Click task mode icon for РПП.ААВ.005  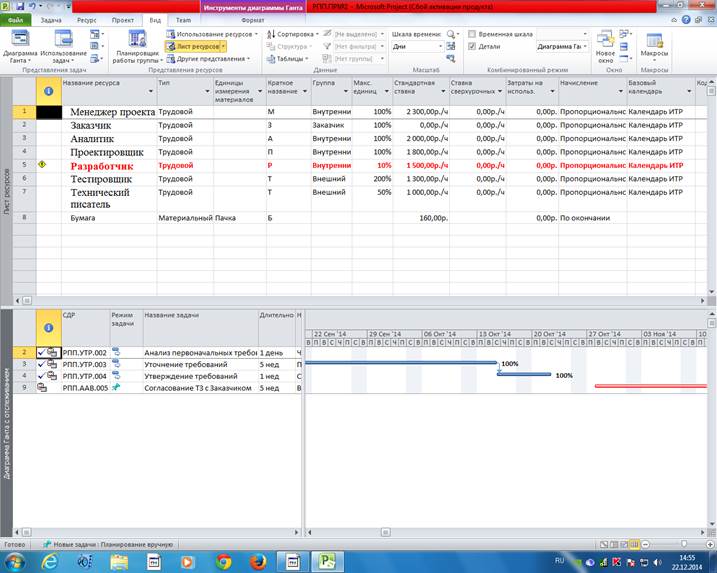(116, 387)
